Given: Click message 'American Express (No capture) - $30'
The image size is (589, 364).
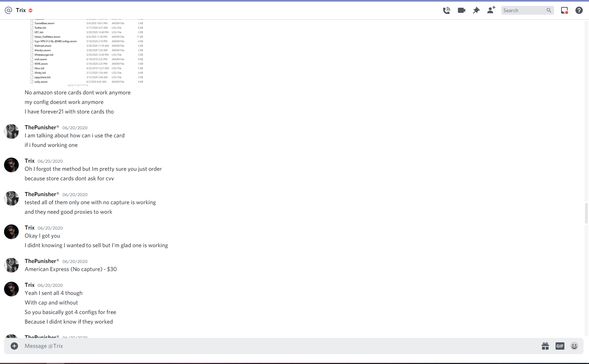Looking at the screenshot, I should tap(71, 269).
